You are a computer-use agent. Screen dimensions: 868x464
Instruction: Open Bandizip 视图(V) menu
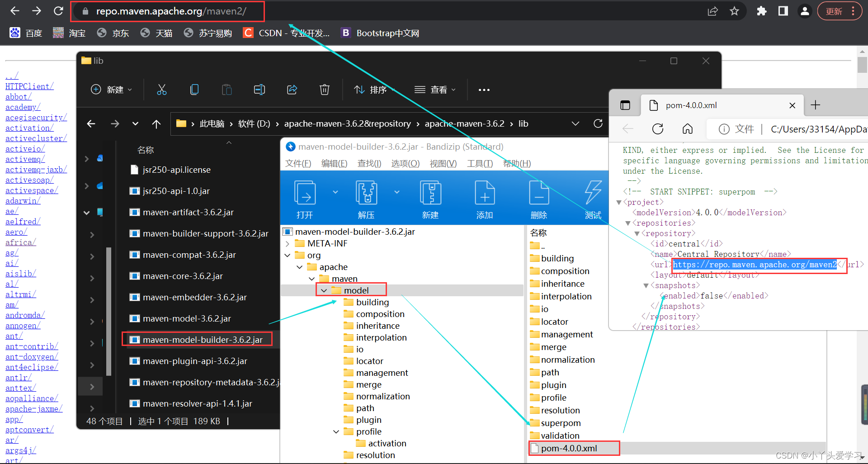(x=443, y=163)
